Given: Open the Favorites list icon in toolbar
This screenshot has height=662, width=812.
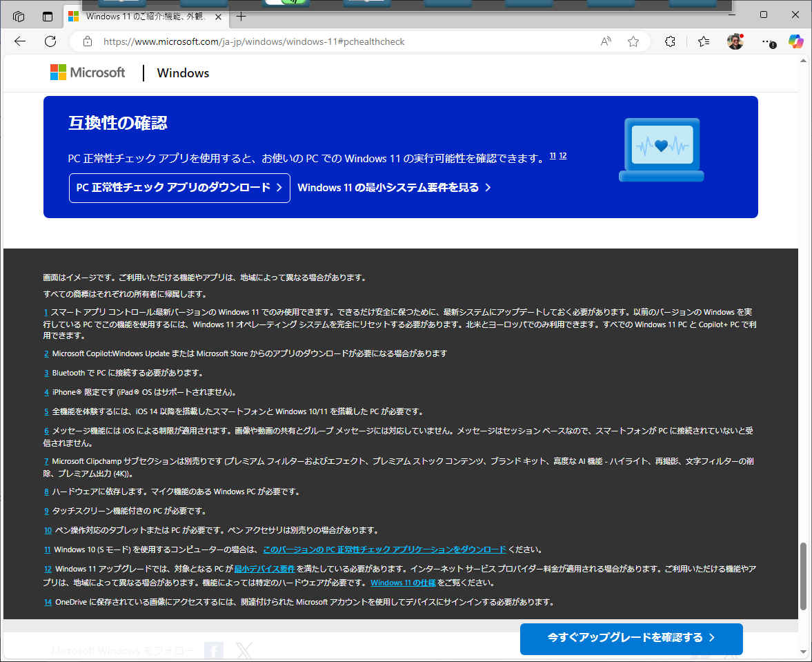Looking at the screenshot, I should [x=704, y=41].
